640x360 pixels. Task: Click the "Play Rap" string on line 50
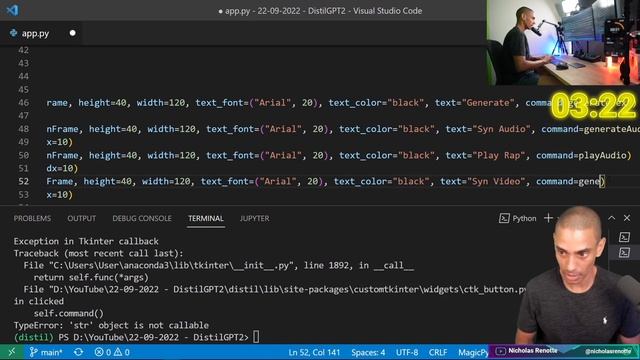(499, 155)
